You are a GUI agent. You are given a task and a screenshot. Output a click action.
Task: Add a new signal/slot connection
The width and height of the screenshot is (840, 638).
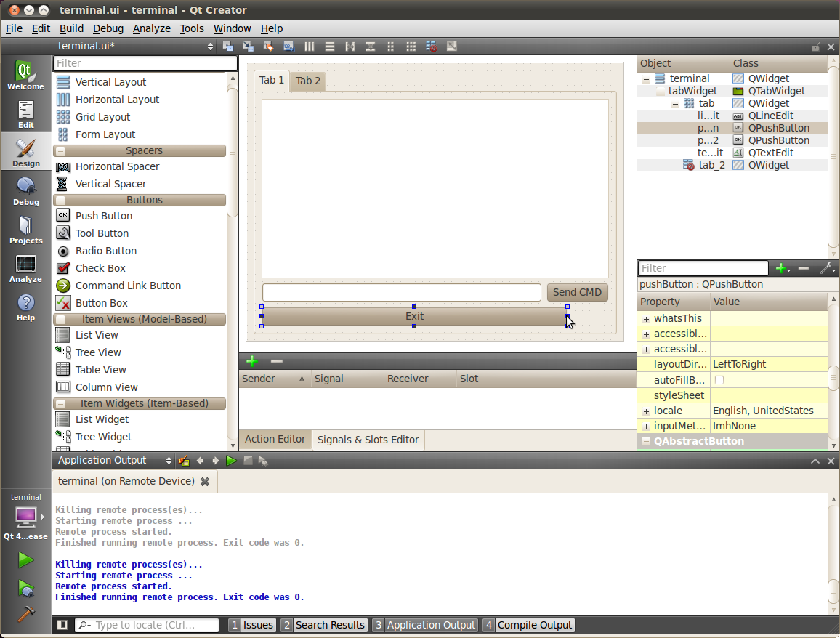point(252,361)
